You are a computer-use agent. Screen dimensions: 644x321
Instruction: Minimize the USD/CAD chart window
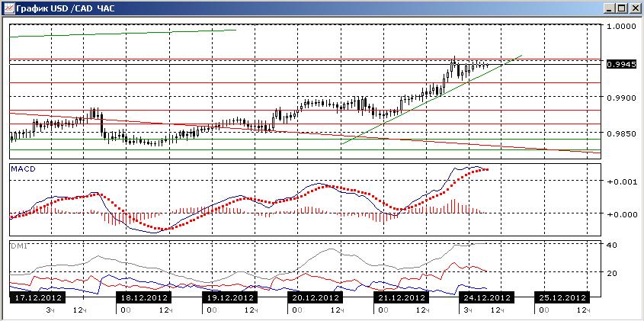point(609,8)
